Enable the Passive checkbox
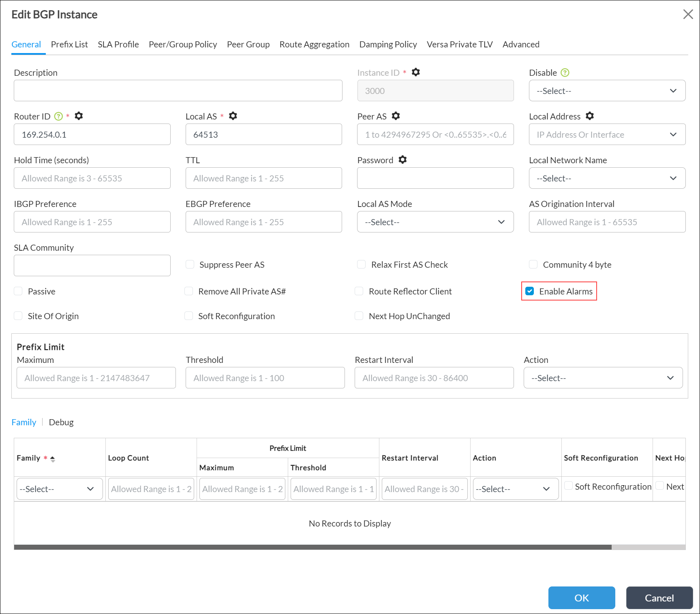The height and width of the screenshot is (614, 700). click(18, 291)
